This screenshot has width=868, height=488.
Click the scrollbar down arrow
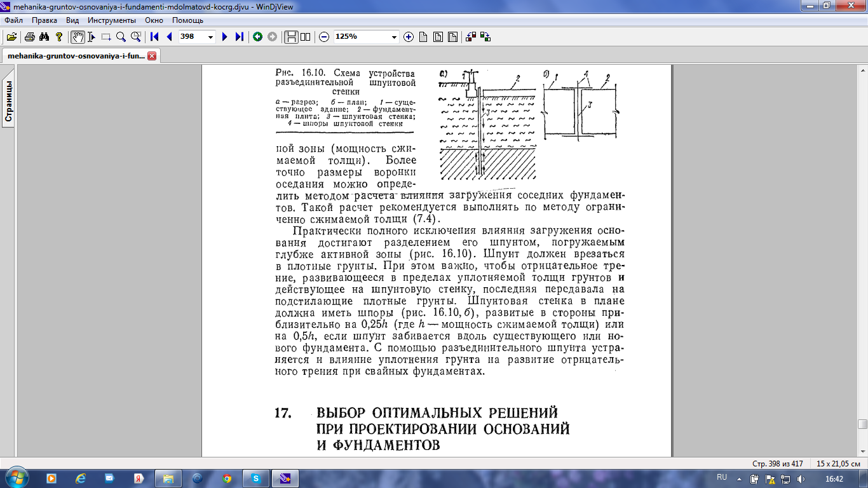(862, 452)
